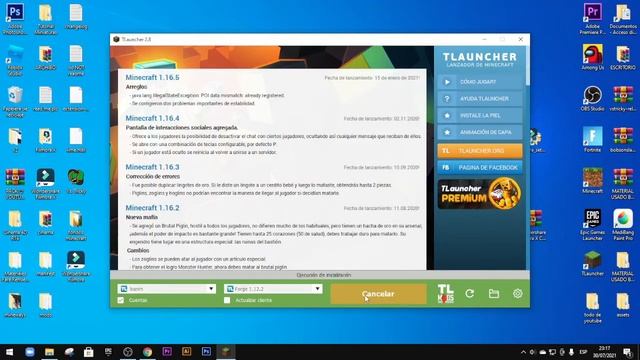The width and height of the screenshot is (640, 360).
Task: Select INSTALE LA PIEL sidebar entry
Action: click(480, 116)
